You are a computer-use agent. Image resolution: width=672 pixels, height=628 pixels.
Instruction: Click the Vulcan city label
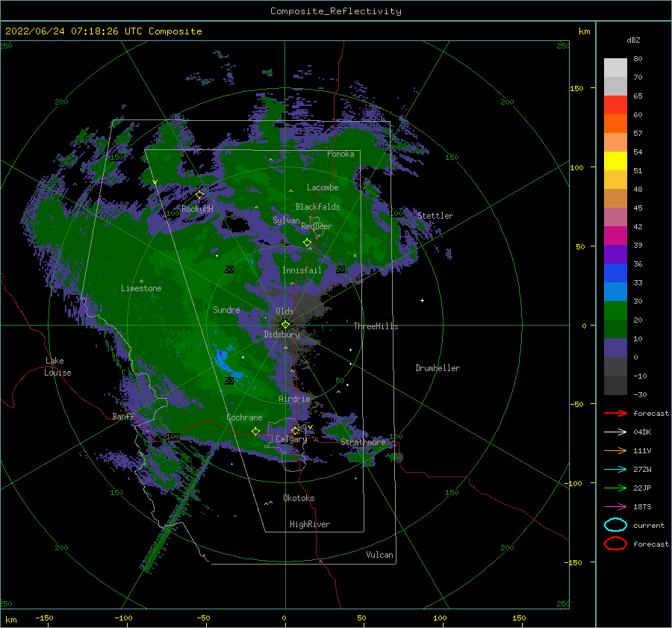pos(380,555)
